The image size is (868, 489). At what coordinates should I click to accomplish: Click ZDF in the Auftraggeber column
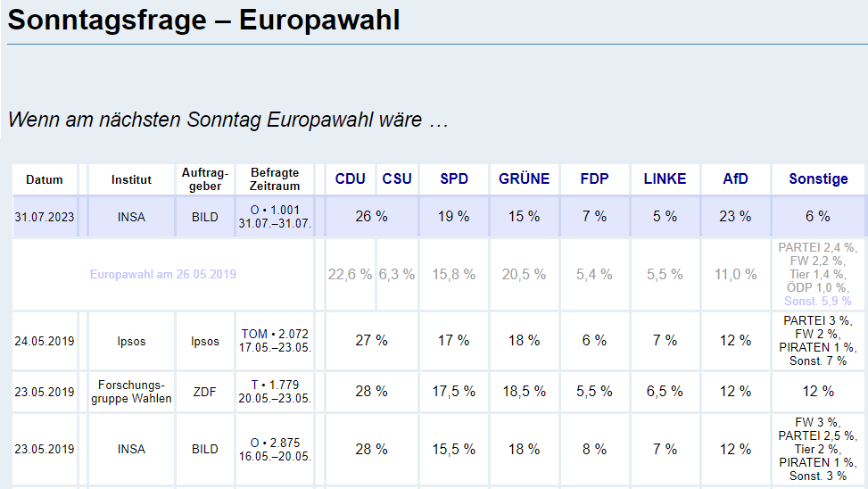[205, 391]
